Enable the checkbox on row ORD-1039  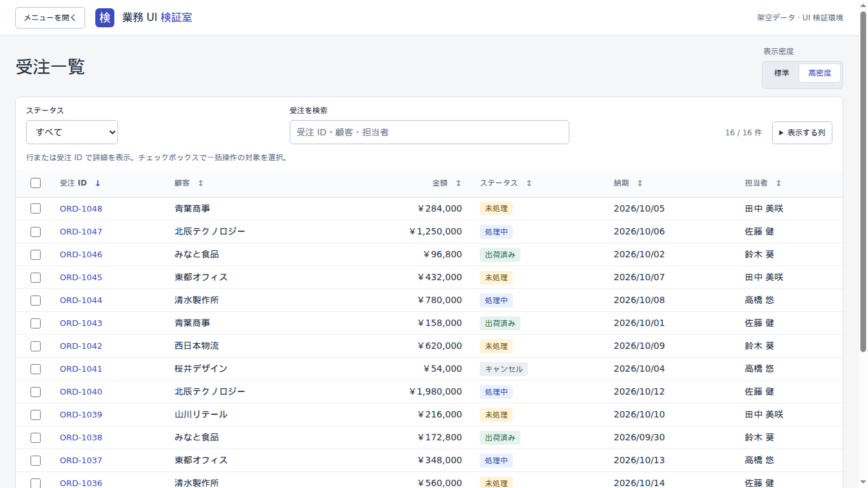[36, 414]
